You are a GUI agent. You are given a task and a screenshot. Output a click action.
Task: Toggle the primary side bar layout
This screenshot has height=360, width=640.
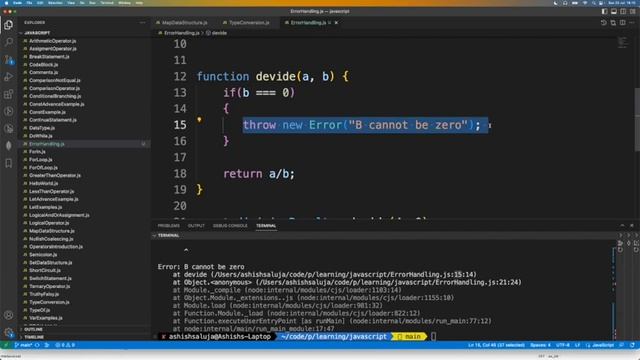[x=604, y=11]
